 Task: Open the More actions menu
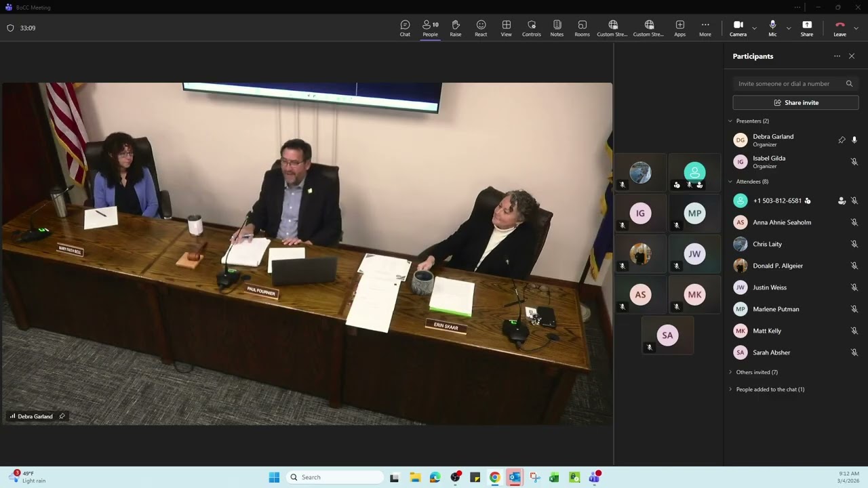(x=705, y=28)
